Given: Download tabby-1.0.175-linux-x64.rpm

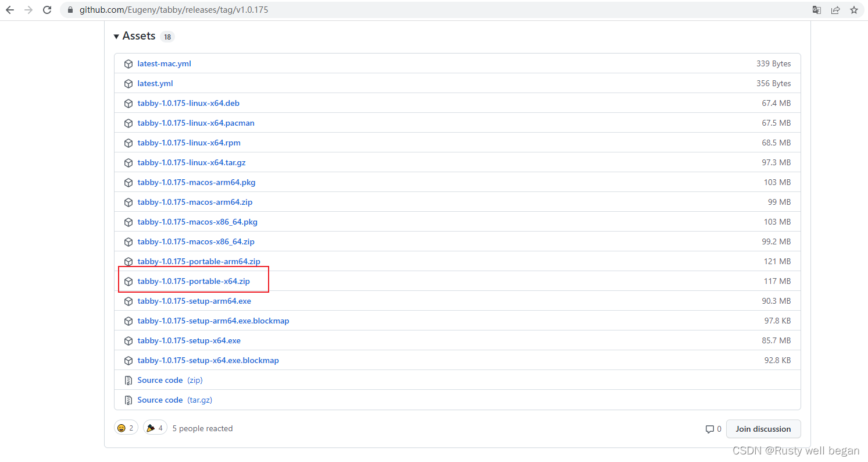Looking at the screenshot, I should click(189, 143).
